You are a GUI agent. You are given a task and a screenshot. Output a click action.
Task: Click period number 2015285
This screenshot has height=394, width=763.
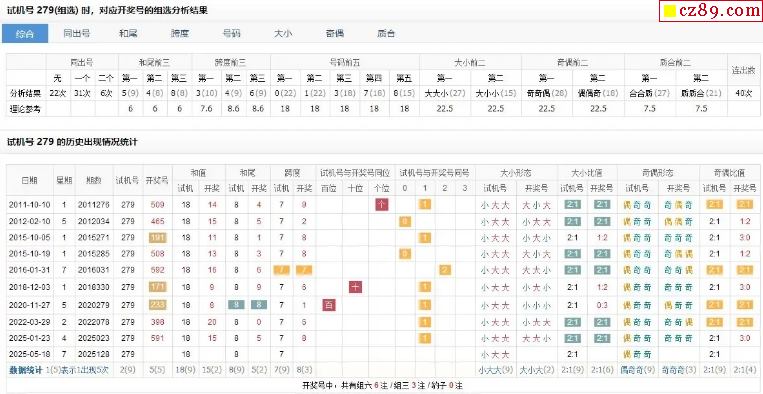coord(93,254)
